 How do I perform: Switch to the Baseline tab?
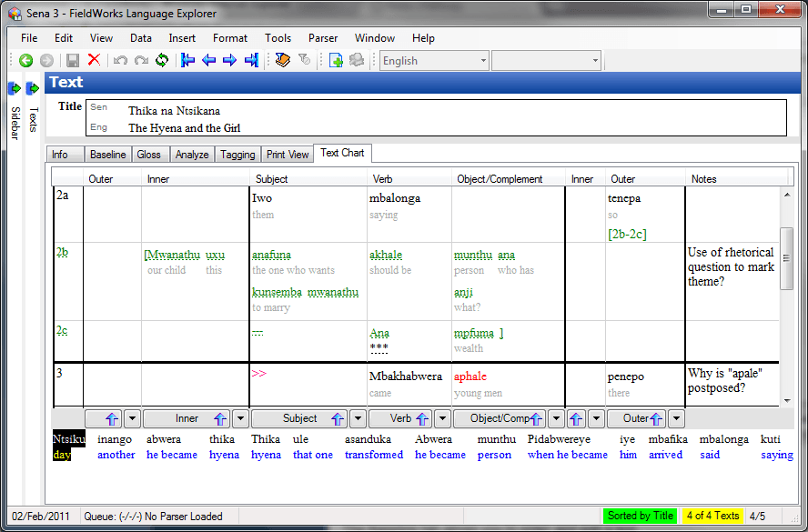107,154
